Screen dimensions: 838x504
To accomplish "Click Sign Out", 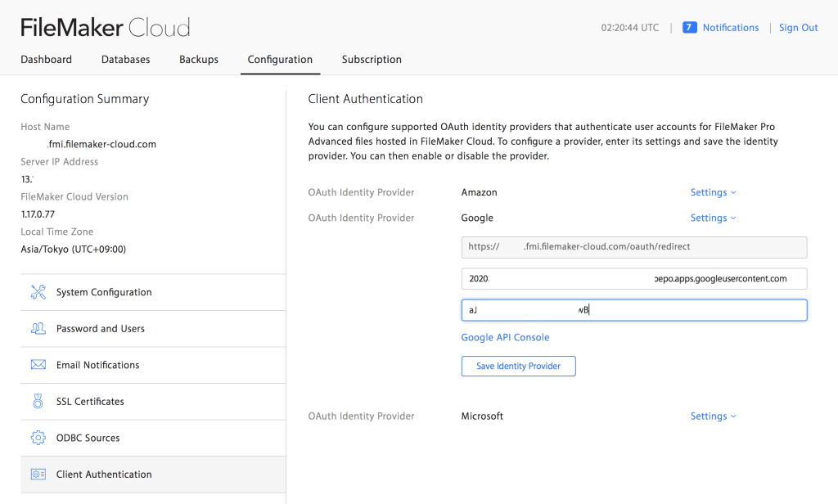I will (799, 28).
